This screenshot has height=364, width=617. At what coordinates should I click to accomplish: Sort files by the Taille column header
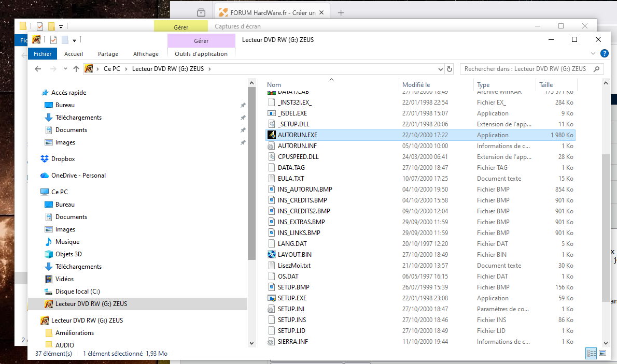coord(546,84)
